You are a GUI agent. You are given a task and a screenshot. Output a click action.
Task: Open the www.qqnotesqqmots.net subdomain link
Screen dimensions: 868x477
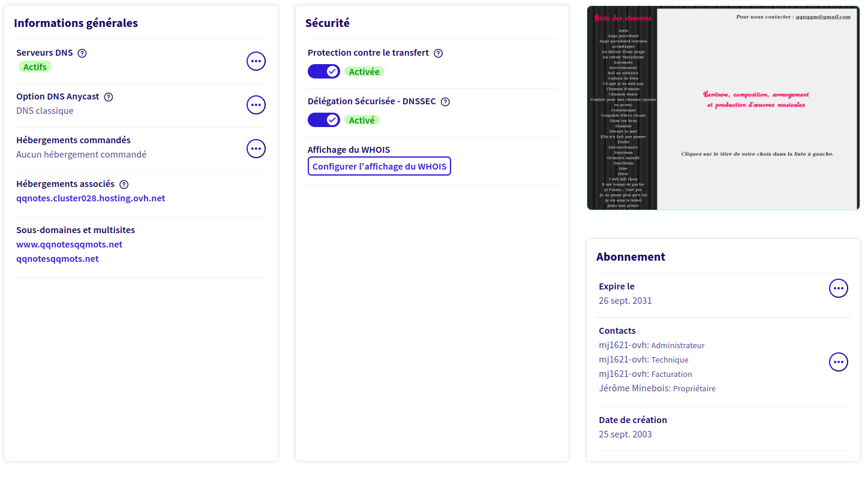click(69, 244)
